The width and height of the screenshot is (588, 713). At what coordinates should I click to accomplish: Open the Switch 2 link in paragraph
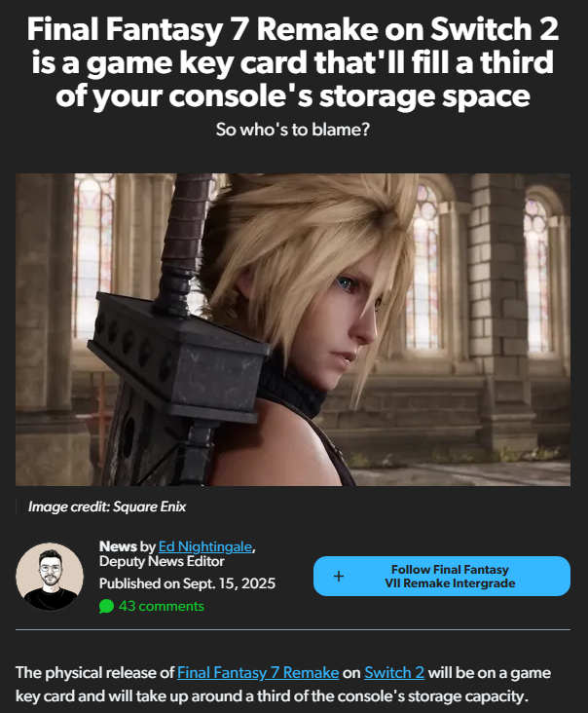[394, 672]
